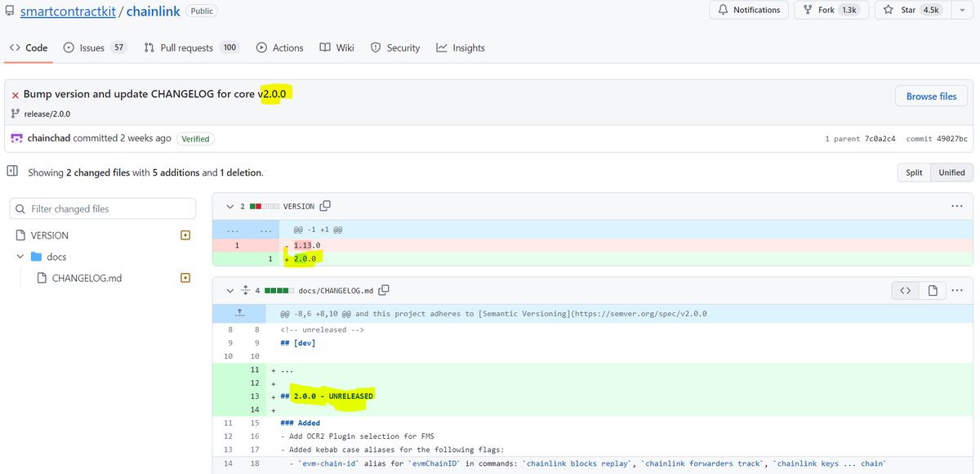980x474 pixels.
Task: Click the '## [dev]' diff line
Action: point(298,343)
